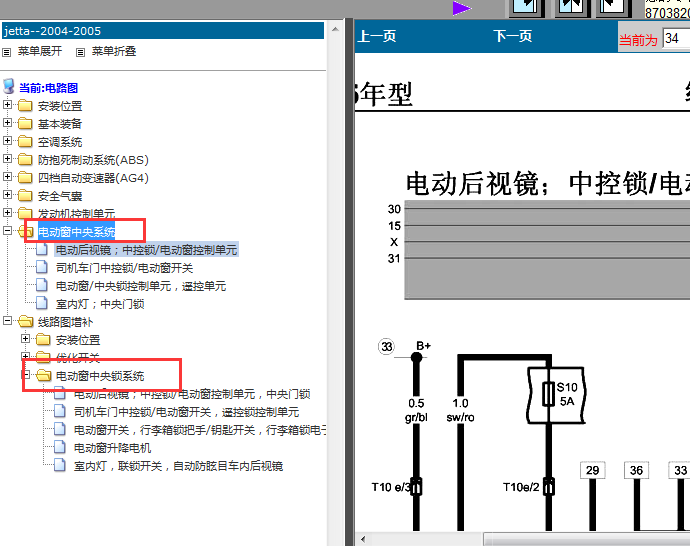Image resolution: width=690 pixels, height=546 pixels.
Task: Collapse the 电动窗中央系统 node
Action: [7, 231]
